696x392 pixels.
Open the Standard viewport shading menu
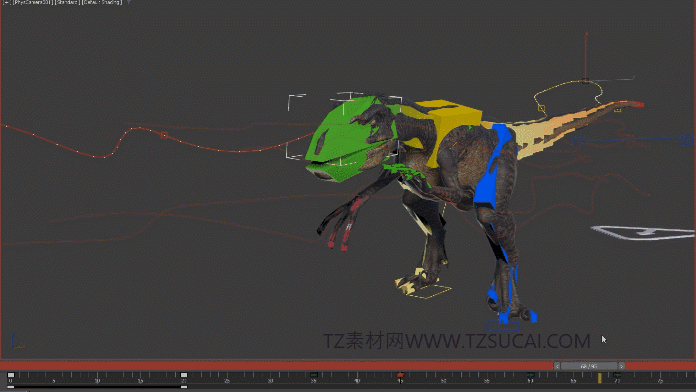pos(67,3)
